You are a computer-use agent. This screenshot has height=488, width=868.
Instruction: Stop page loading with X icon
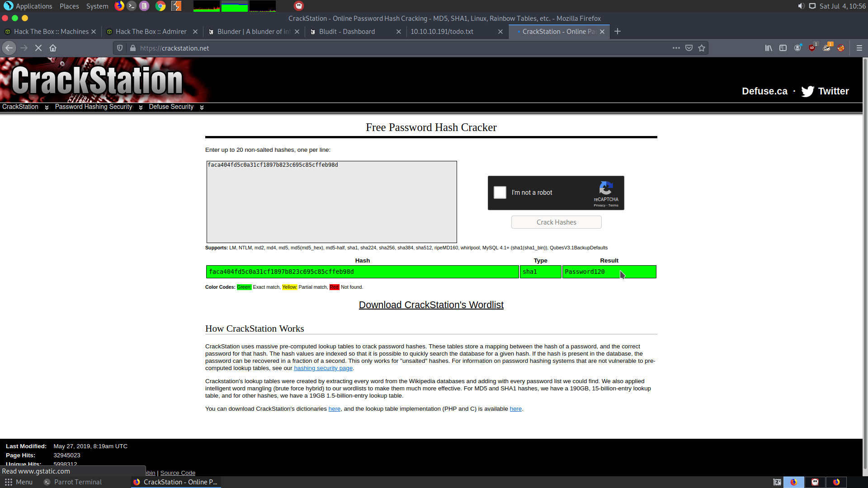38,48
